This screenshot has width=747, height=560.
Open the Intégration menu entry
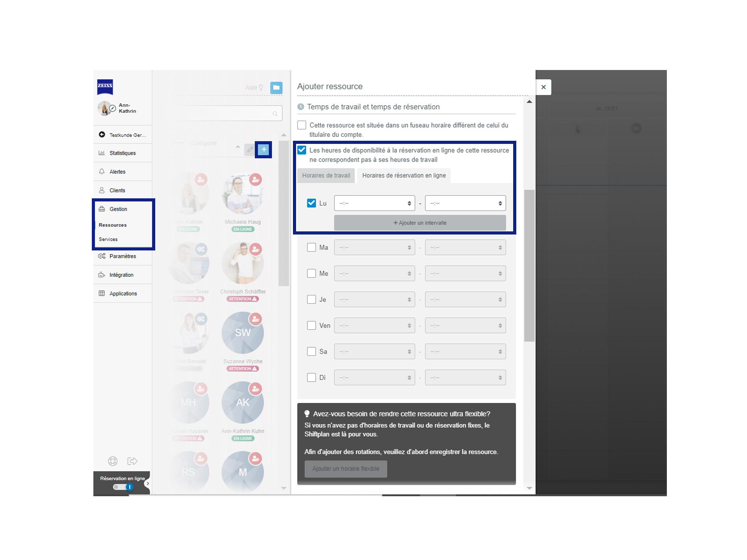123,275
